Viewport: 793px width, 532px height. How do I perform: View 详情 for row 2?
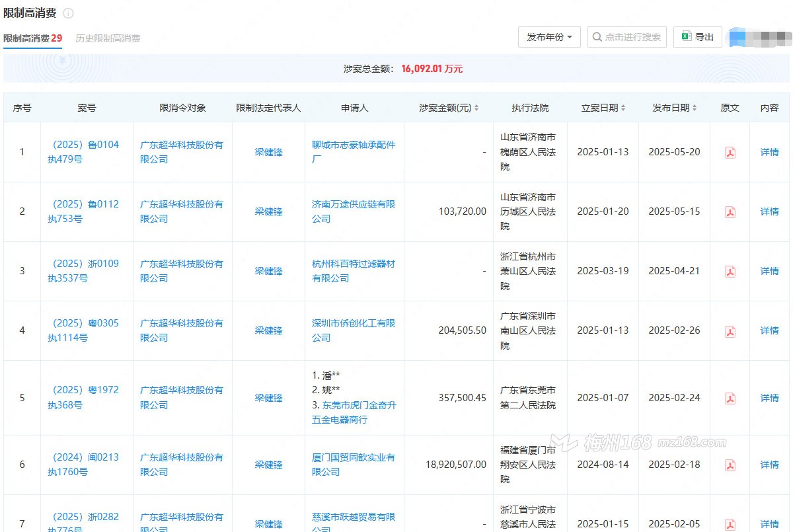770,211
